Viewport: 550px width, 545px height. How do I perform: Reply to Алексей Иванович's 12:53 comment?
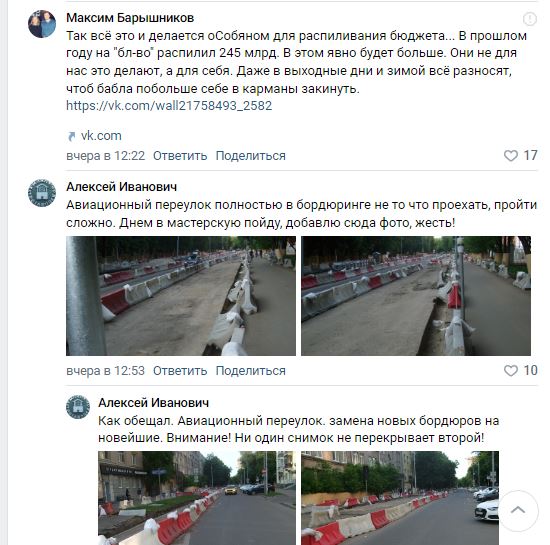(x=180, y=371)
